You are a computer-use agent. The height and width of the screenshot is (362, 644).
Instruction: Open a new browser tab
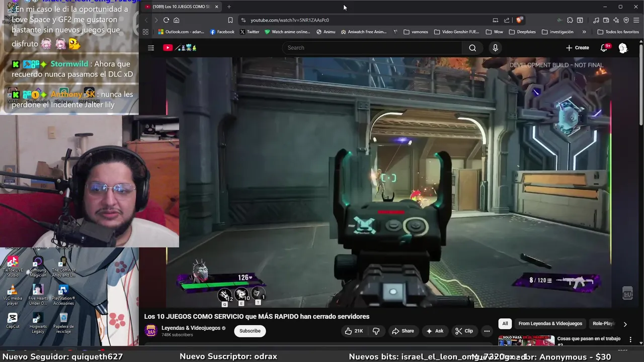(229, 7)
